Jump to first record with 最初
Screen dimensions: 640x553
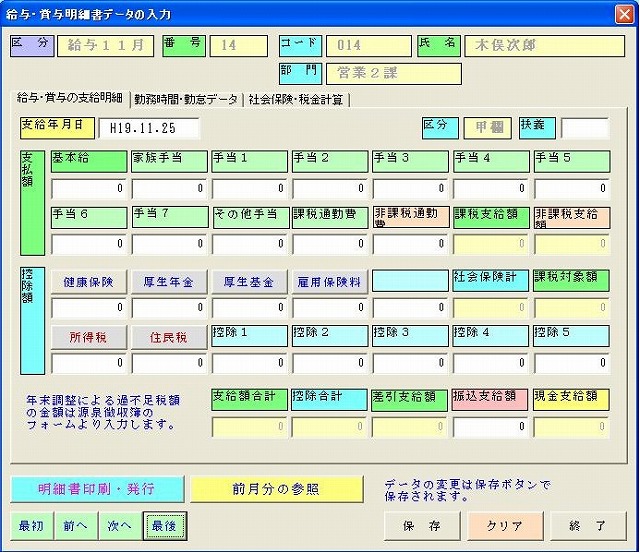pyautogui.click(x=31, y=525)
